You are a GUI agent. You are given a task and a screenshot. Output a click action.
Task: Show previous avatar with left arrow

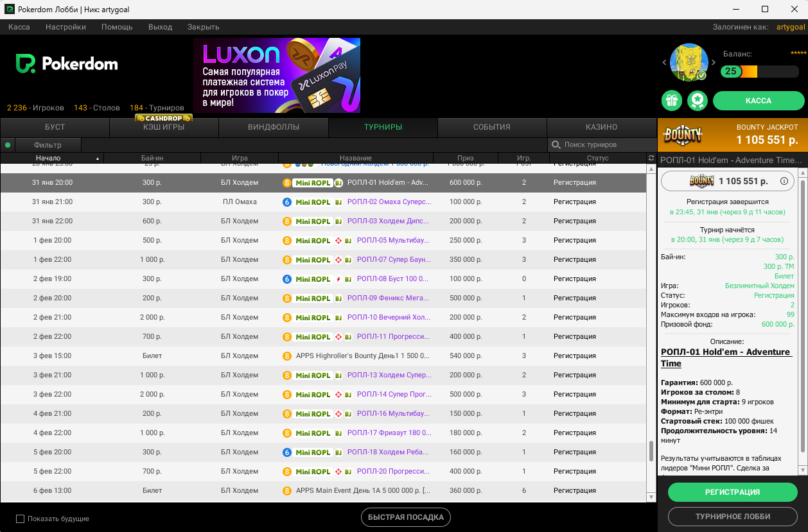pos(665,62)
